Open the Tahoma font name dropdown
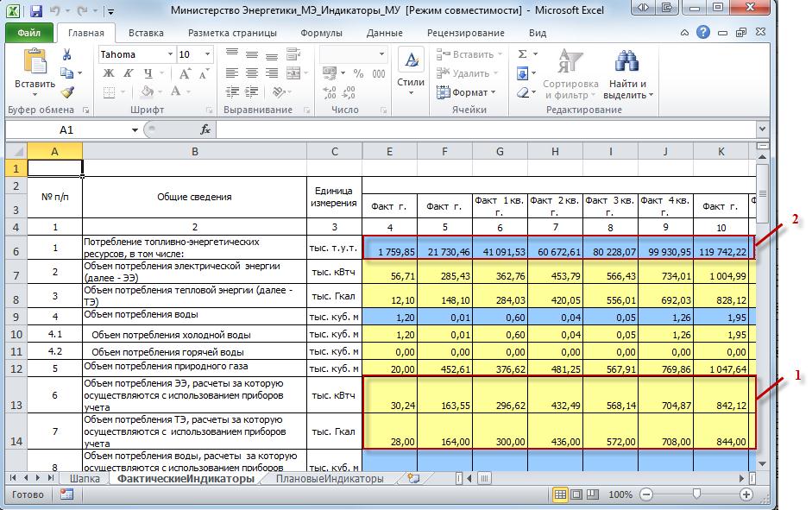The width and height of the screenshot is (812, 510). coord(170,54)
